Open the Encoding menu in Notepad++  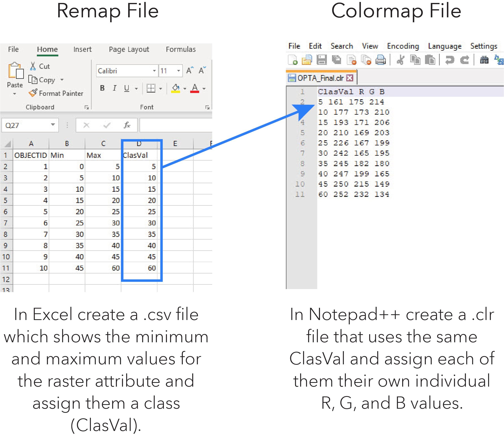point(403,46)
